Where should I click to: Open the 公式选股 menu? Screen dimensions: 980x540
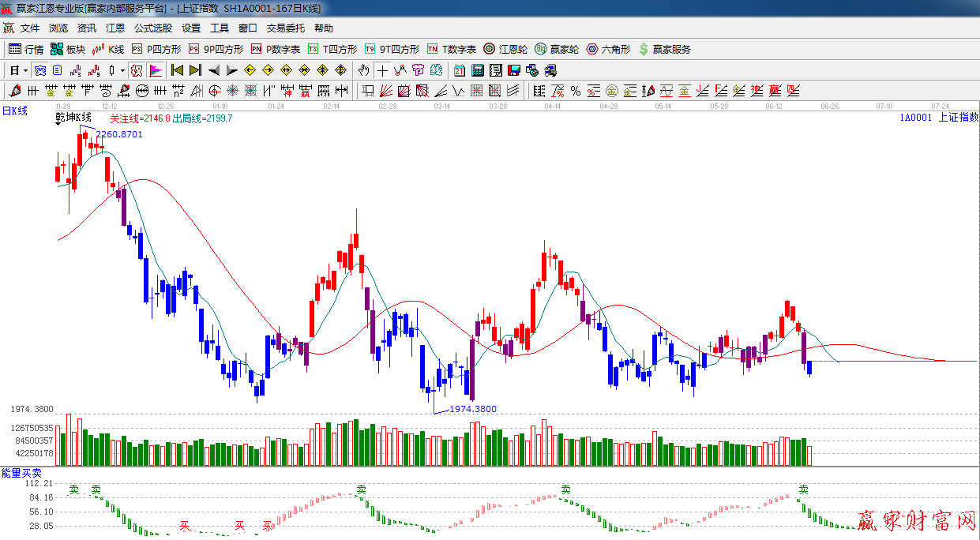click(152, 28)
